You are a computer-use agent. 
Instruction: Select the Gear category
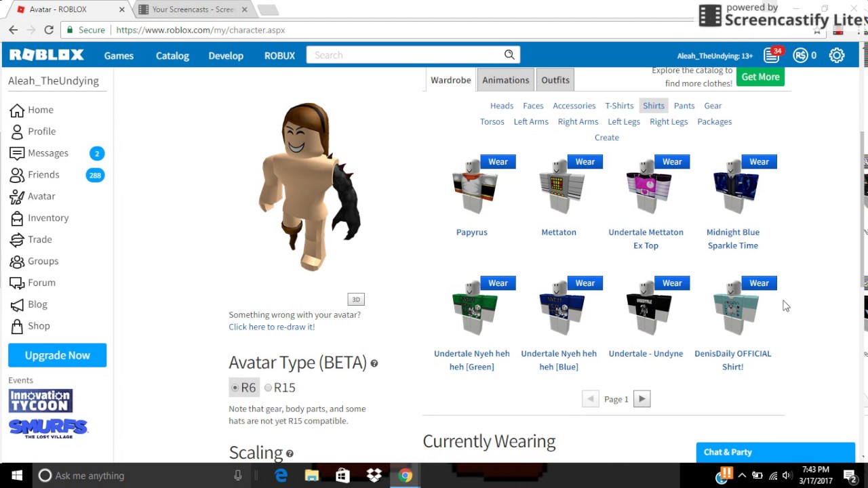click(x=713, y=106)
